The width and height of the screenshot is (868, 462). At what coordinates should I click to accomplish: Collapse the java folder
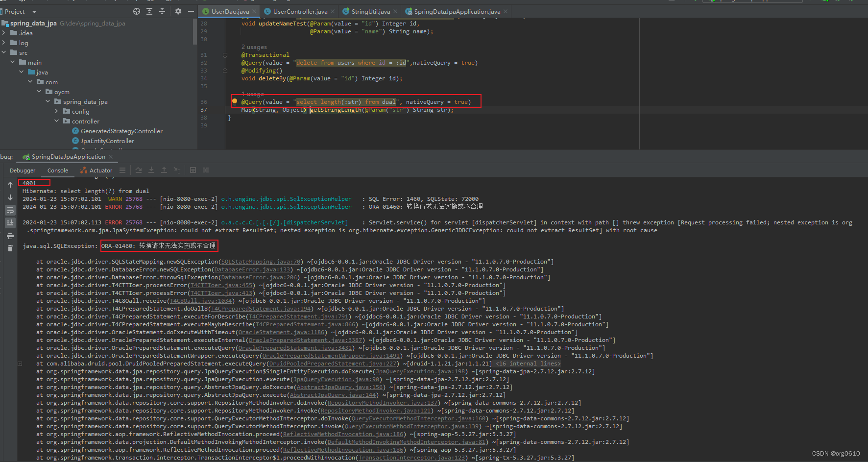[x=22, y=72]
